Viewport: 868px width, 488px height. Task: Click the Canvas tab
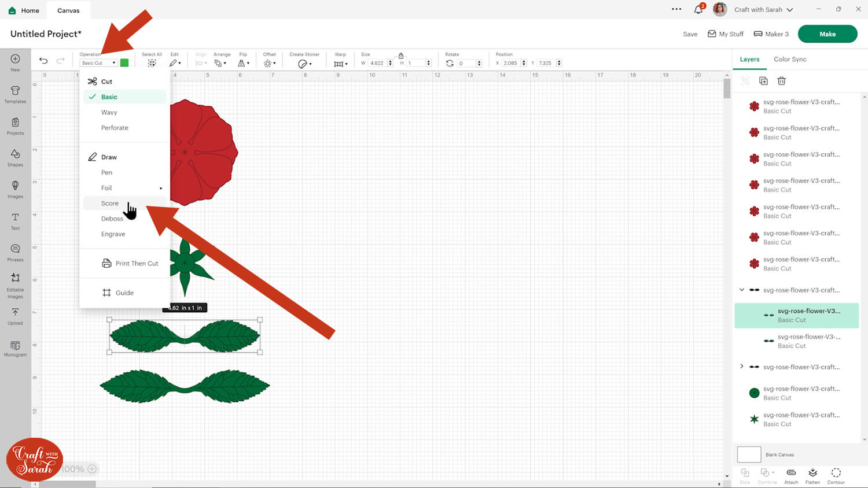[x=68, y=10]
